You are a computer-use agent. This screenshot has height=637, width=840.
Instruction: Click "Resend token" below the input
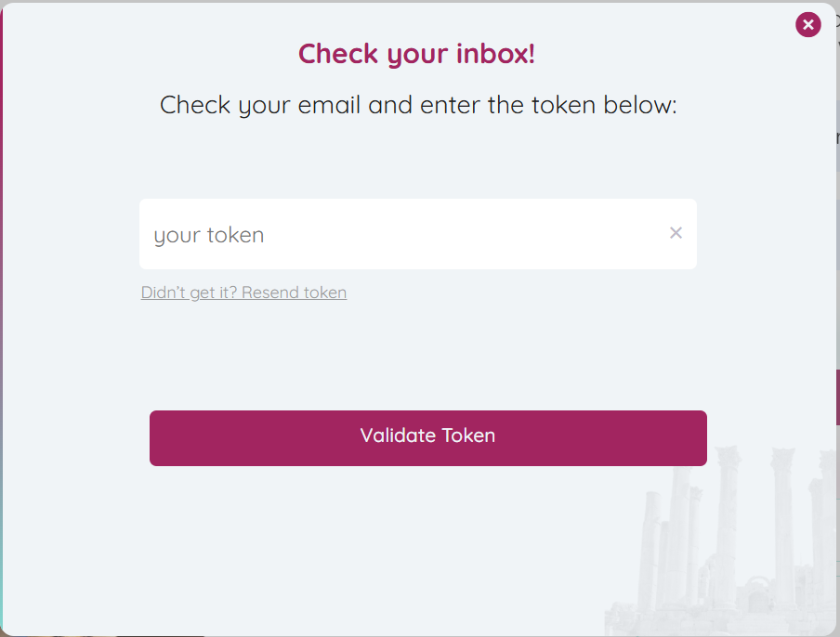pyautogui.click(x=294, y=292)
